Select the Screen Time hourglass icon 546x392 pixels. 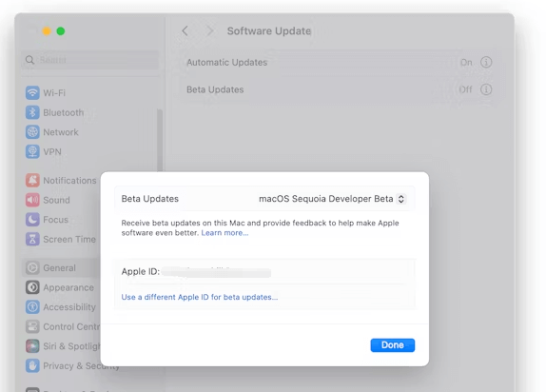tap(32, 239)
